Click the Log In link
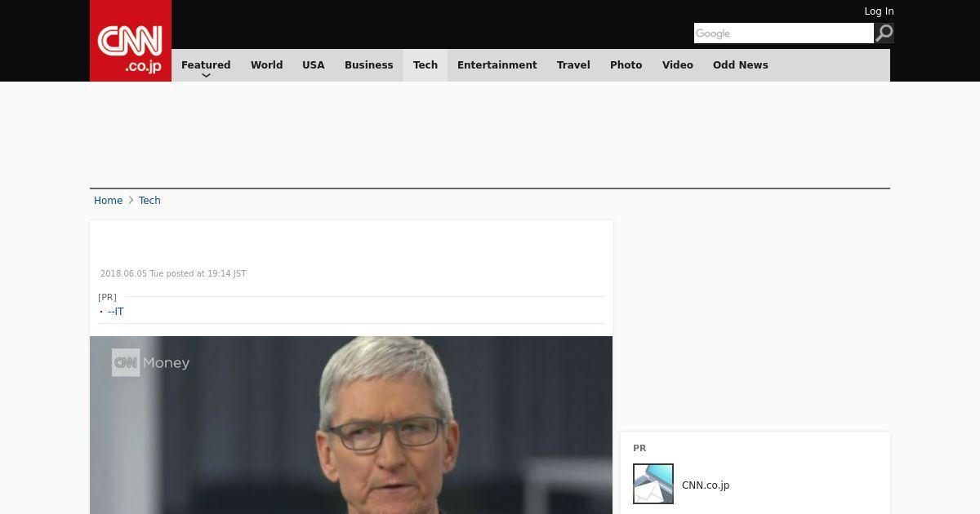This screenshot has width=980, height=514. click(879, 11)
